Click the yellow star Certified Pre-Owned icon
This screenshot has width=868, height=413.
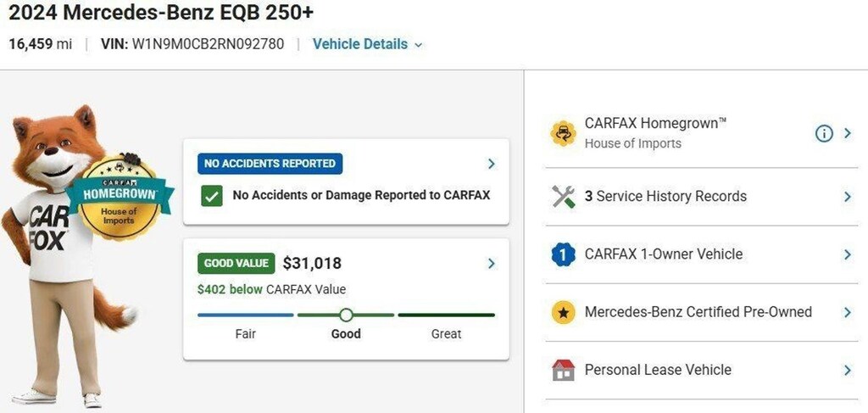point(563,312)
